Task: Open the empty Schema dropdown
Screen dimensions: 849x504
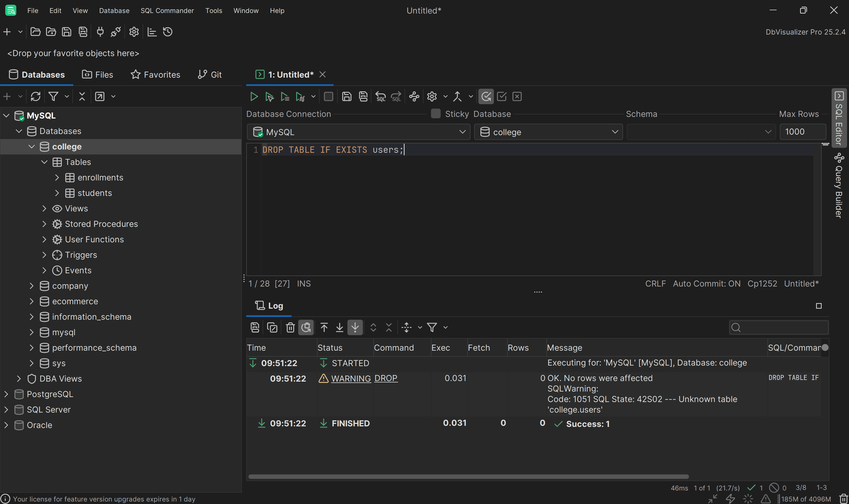Action: coord(701,132)
